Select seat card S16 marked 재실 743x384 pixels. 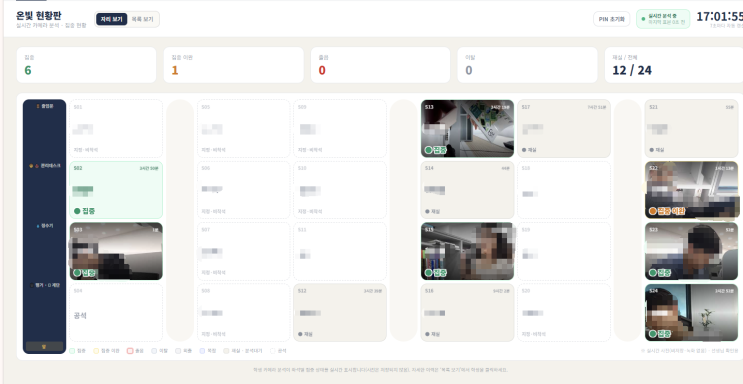click(x=467, y=312)
